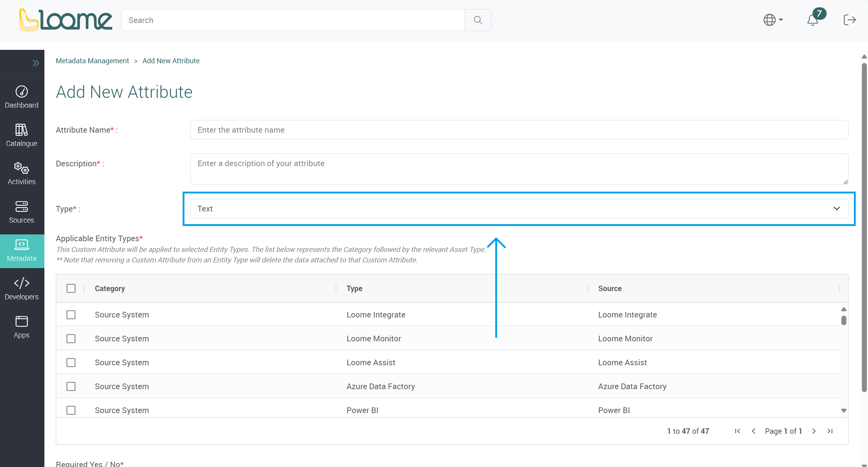
Task: Focus the Description text area
Action: point(519,169)
